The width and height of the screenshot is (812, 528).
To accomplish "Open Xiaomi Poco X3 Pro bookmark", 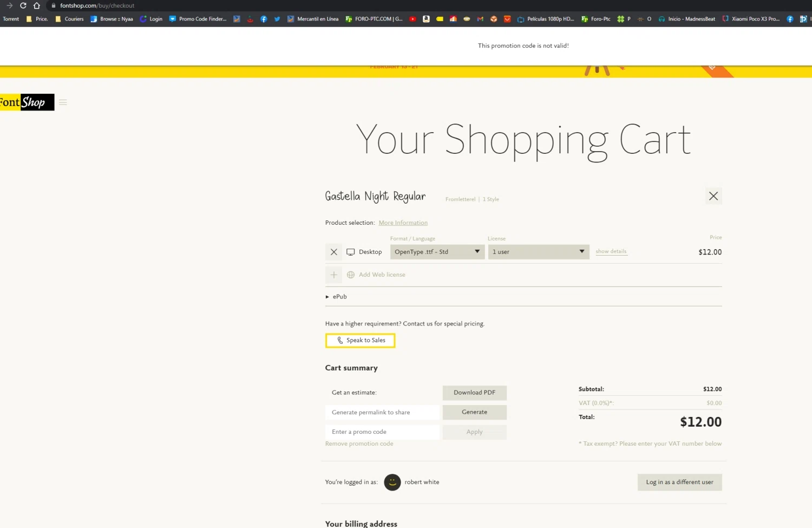I will (x=751, y=19).
